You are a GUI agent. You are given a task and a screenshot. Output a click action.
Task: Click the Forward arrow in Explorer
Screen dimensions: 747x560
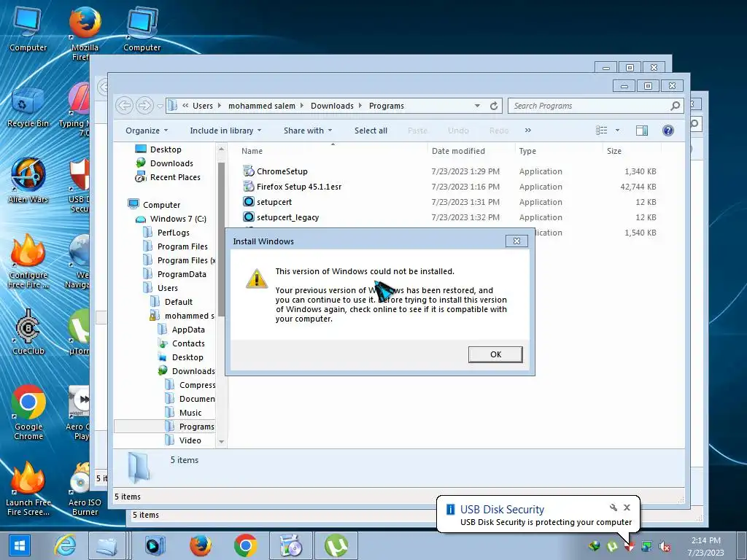coord(144,105)
